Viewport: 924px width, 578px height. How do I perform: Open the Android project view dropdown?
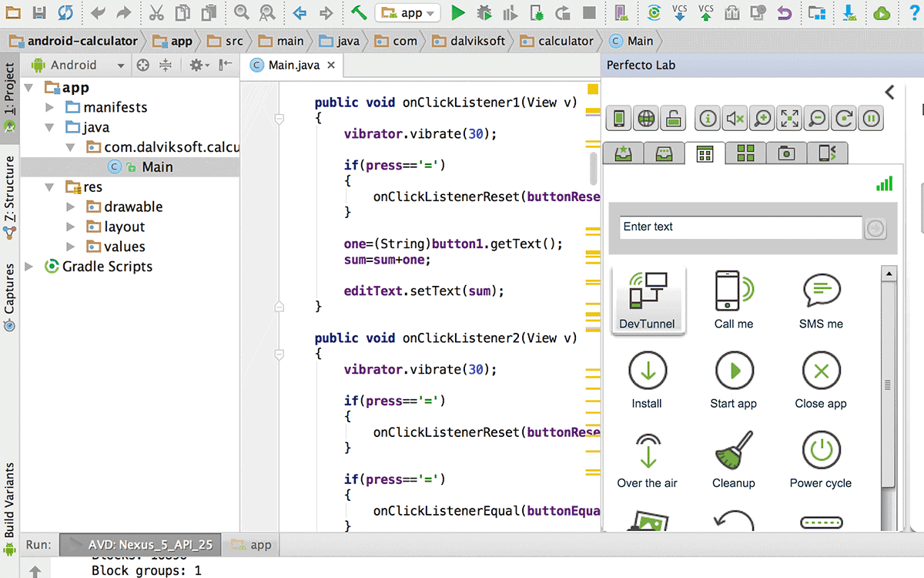pos(79,65)
